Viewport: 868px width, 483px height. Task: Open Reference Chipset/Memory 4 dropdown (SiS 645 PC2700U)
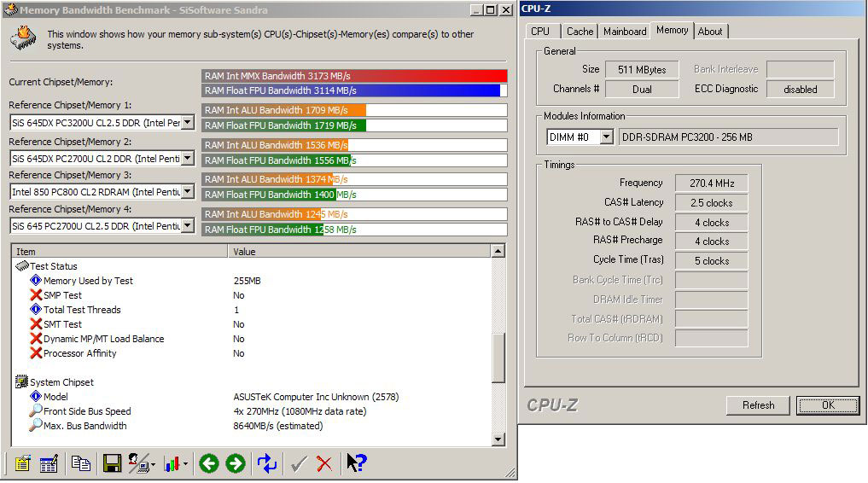(188, 226)
